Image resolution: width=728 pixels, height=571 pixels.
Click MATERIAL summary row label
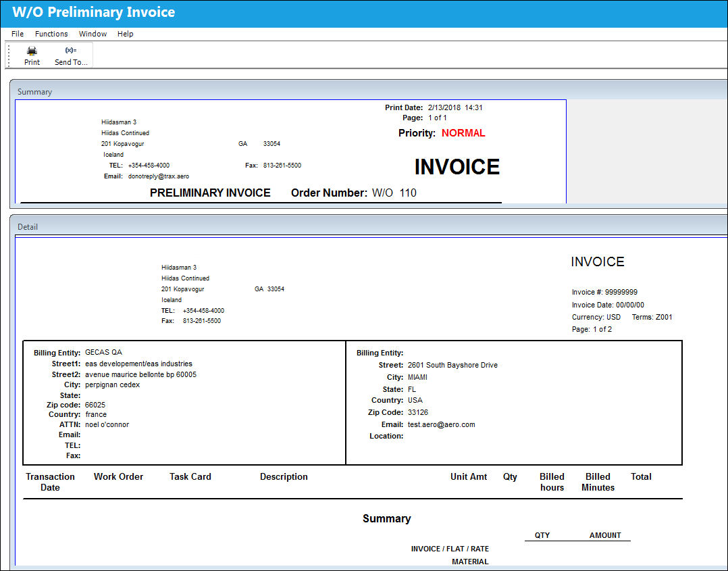pyautogui.click(x=470, y=562)
